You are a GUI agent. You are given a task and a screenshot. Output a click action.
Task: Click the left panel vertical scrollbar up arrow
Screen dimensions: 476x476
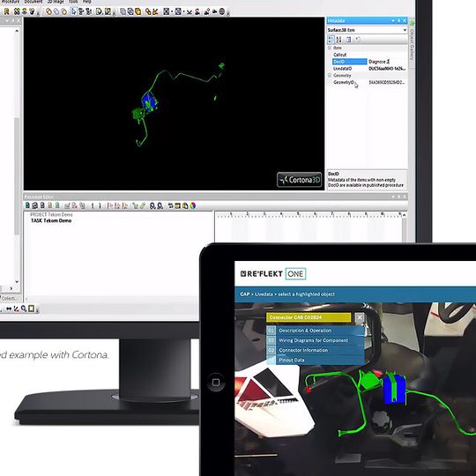[x=17, y=31]
